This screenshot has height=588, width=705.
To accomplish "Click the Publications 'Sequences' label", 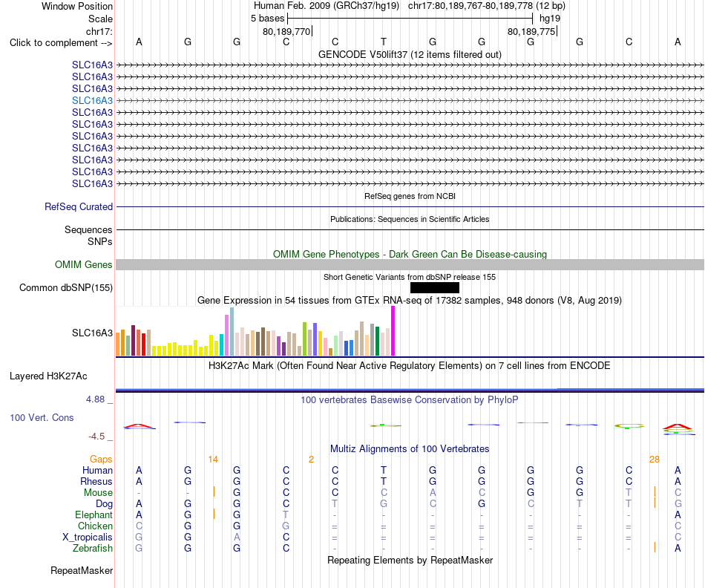I will point(88,230).
